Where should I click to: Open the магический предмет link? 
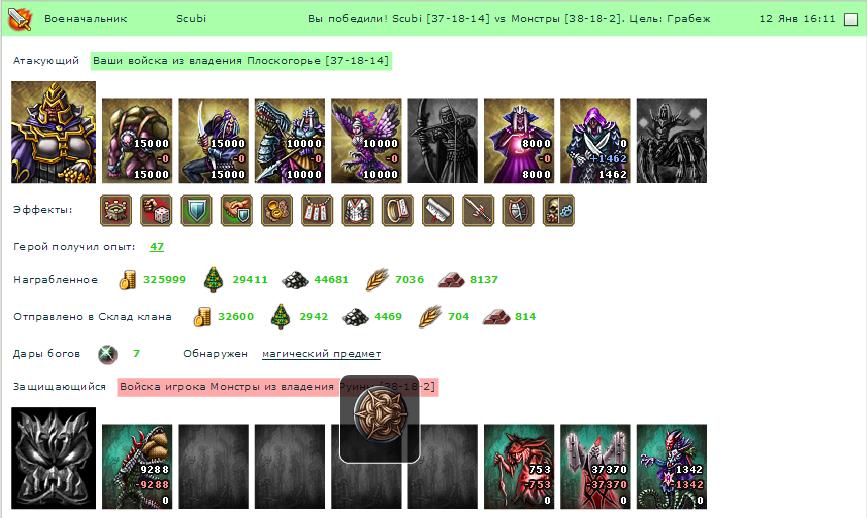[x=321, y=354]
